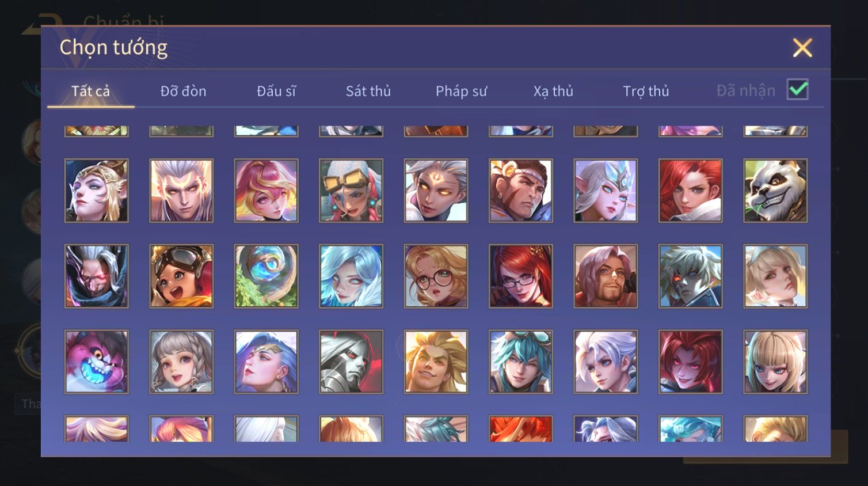Select the panda hero portrait
Viewport: 868px width, 486px height.
point(775,191)
